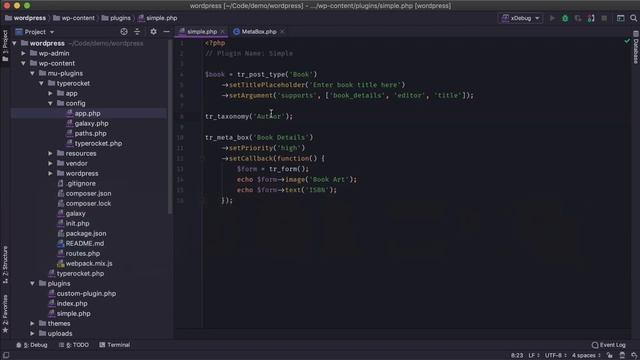
Task: Click the memory indicator trash icon in status bar
Action: [622, 356]
